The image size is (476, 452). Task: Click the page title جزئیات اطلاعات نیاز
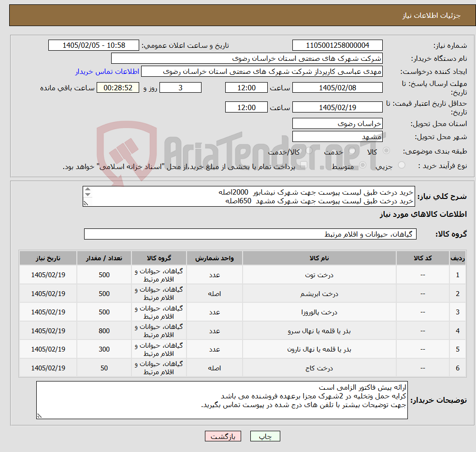pyautogui.click(x=432, y=15)
